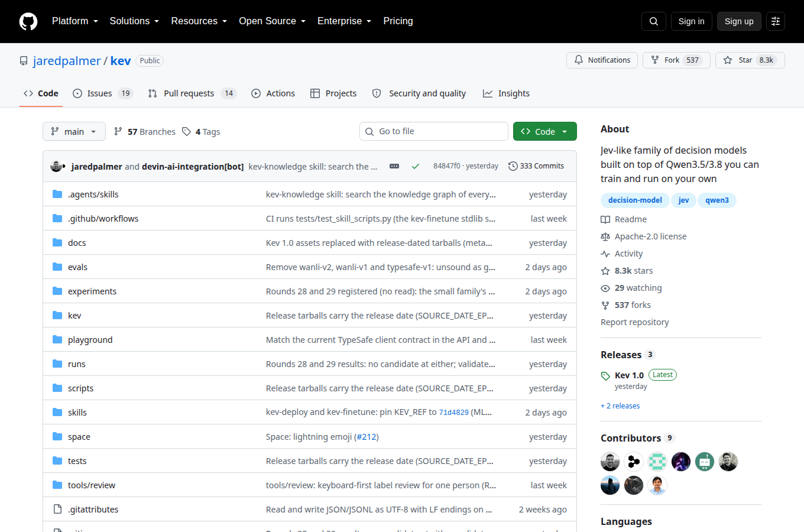Viewport: 804px width, 532px height.
Task: Switch to the Insights tab
Action: tap(506, 93)
